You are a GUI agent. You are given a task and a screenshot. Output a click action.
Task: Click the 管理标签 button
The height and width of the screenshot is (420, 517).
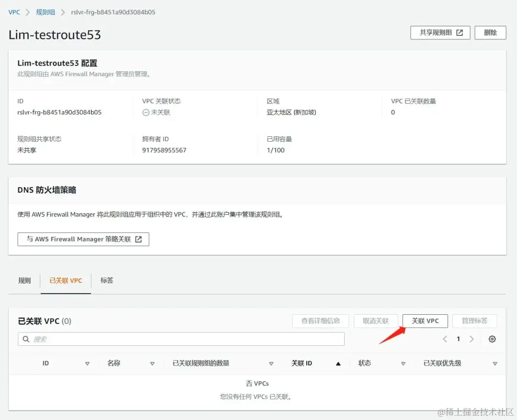point(474,321)
